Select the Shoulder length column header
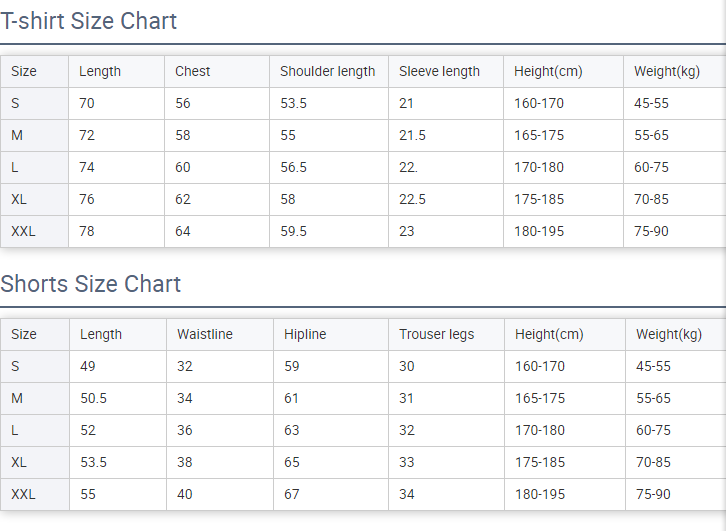The height and width of the screenshot is (531, 726). tap(327, 71)
